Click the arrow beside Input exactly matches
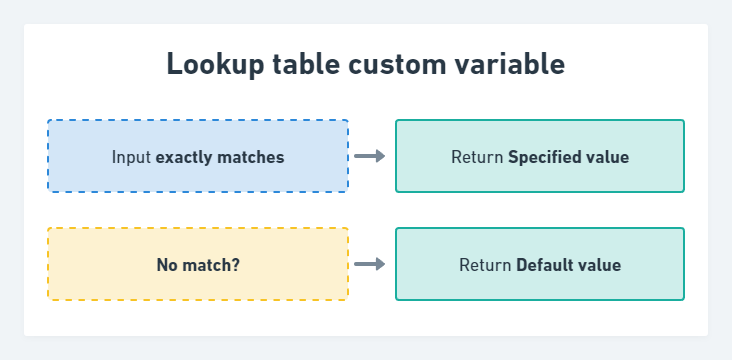 point(369,156)
